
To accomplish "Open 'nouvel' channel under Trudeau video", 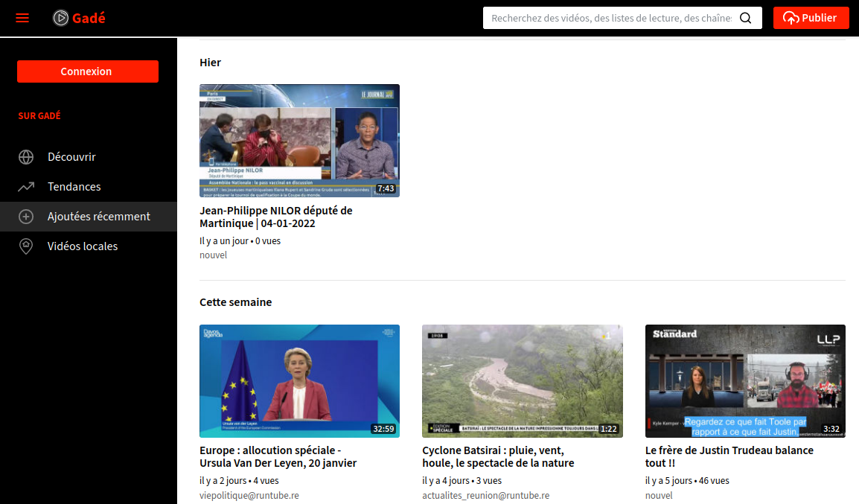I will pos(659,496).
